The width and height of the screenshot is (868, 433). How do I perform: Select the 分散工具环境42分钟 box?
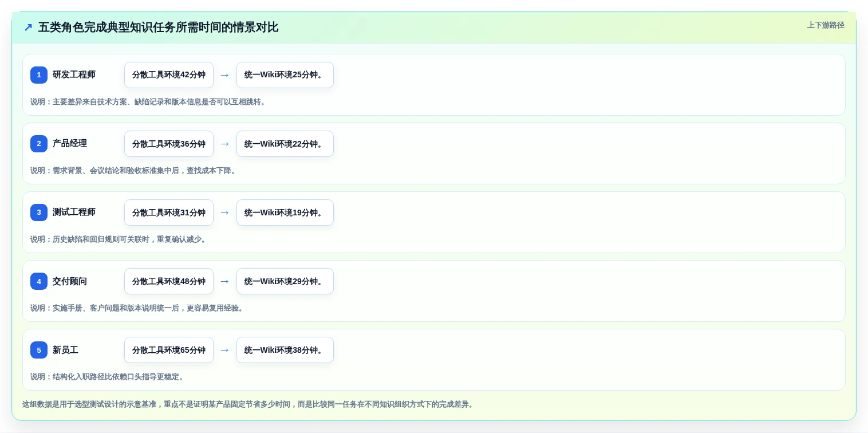(x=169, y=75)
